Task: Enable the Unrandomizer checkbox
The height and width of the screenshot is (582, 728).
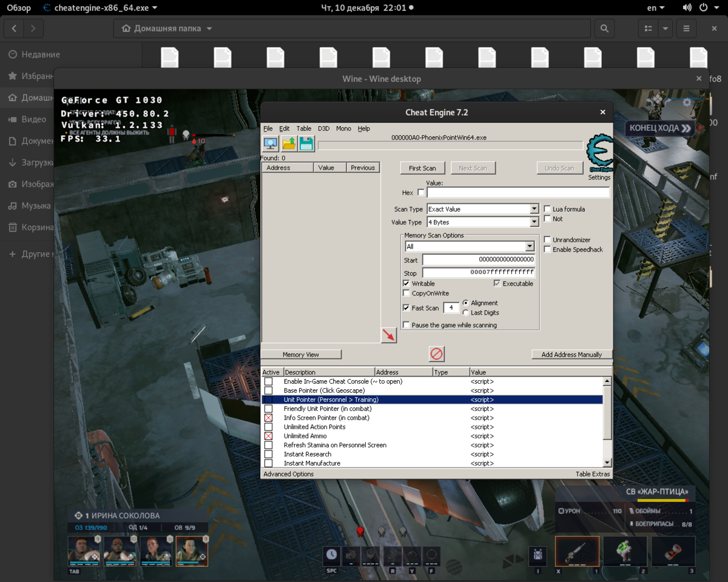Action: click(x=547, y=240)
